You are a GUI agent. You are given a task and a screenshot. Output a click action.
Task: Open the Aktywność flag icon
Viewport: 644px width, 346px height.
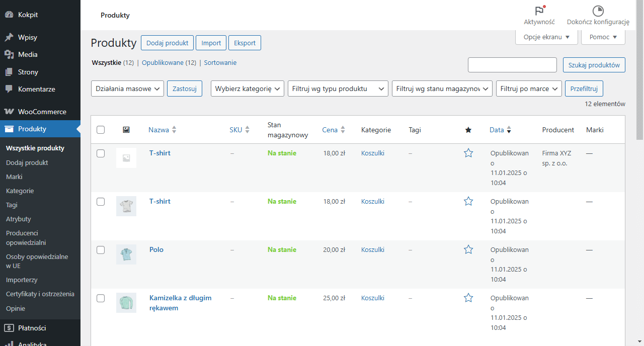[x=539, y=11]
